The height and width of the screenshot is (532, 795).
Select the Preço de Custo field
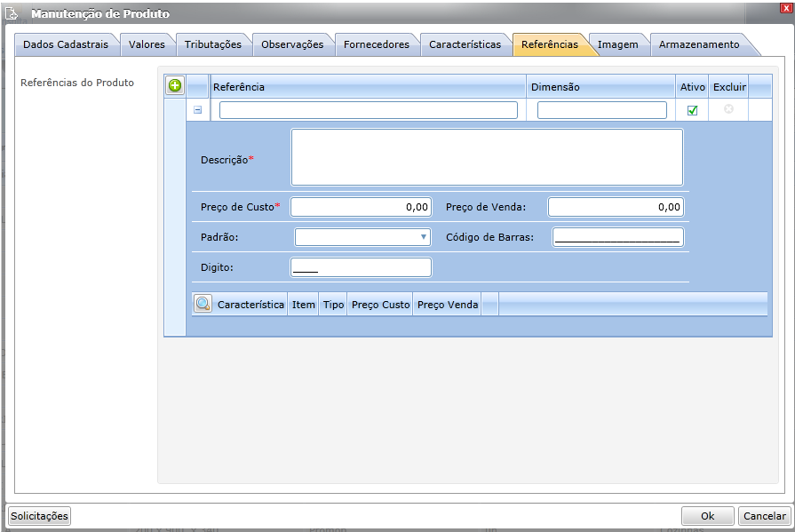pos(361,207)
